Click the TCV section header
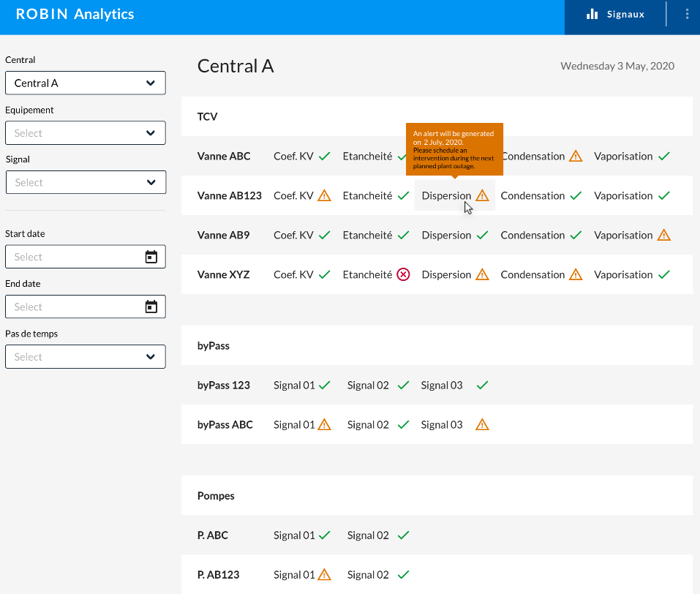Screen dimensions: 700x594 [437, 116]
